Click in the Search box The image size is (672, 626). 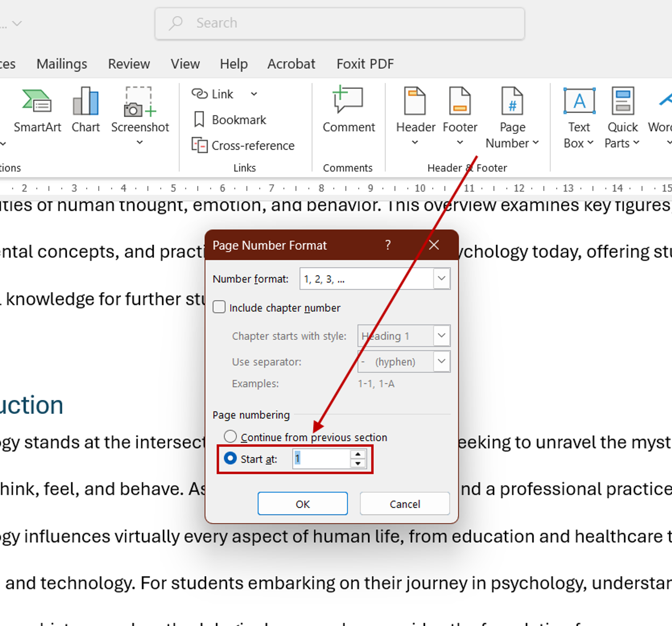(339, 23)
